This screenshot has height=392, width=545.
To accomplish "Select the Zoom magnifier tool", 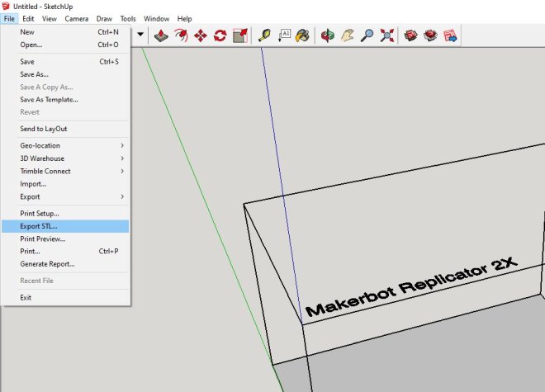I will [367, 35].
